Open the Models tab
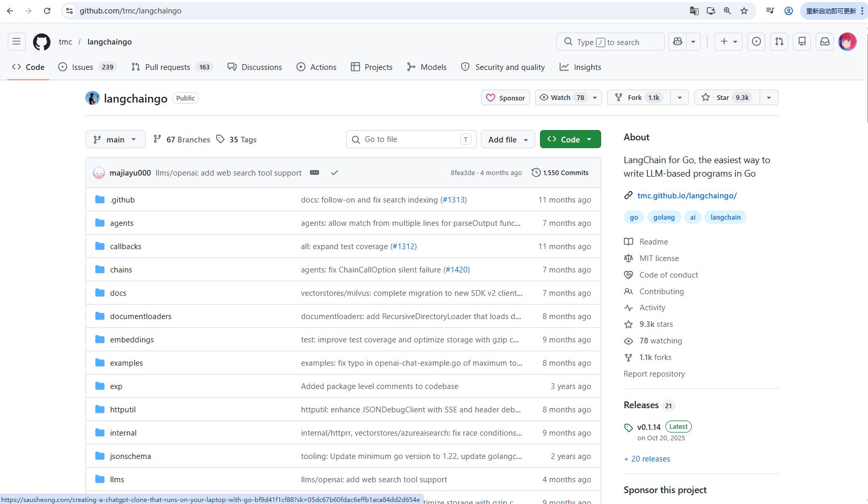Viewport: 868px width, 504px height. click(x=427, y=67)
